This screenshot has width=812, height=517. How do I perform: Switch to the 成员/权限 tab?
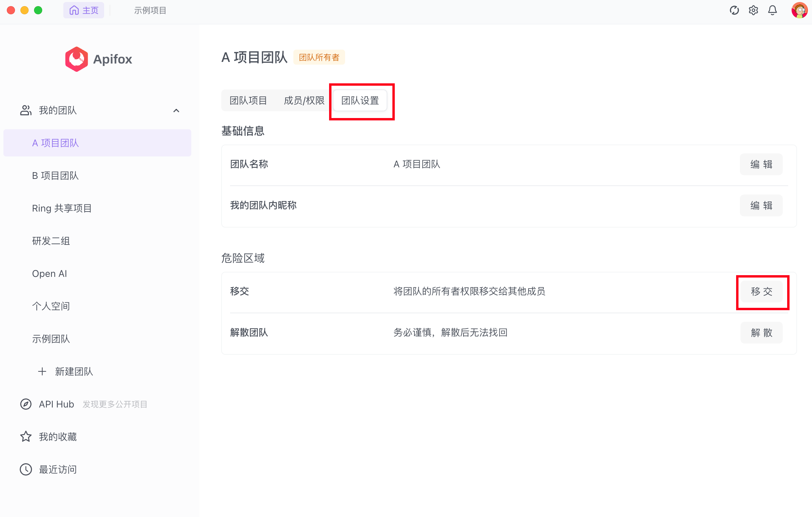(304, 101)
